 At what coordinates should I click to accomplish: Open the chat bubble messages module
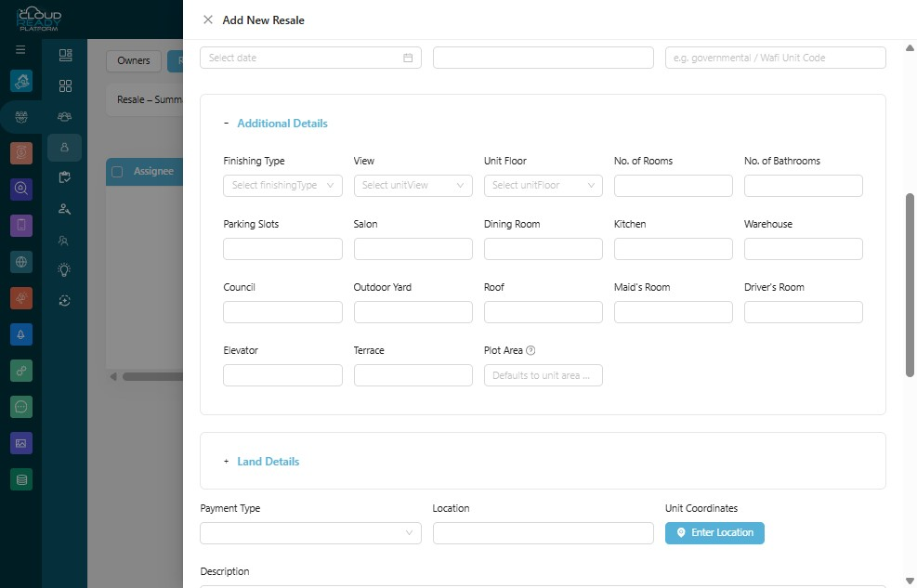[21, 407]
